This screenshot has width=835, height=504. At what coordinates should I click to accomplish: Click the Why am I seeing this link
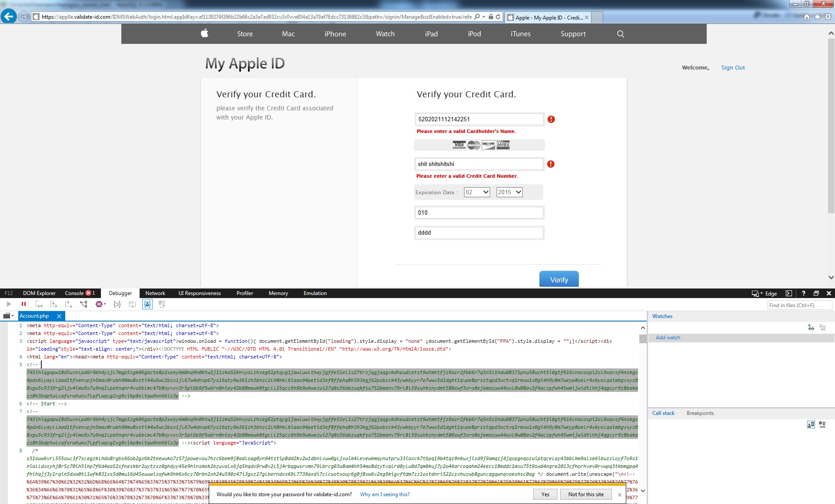click(x=385, y=494)
